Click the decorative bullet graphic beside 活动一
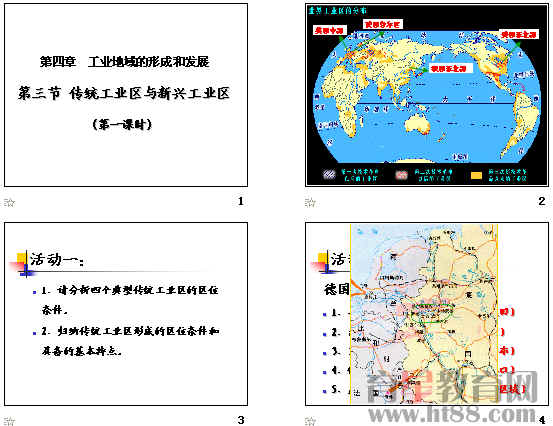This screenshot has height=426, width=553. tap(22, 263)
